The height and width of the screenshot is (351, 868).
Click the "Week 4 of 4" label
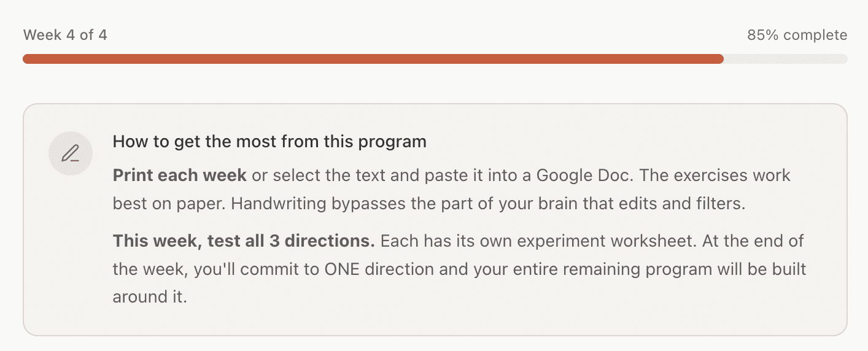pyautogui.click(x=65, y=35)
